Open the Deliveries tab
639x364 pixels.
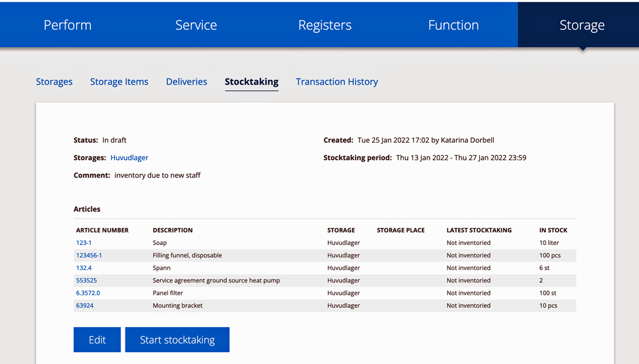[186, 82]
